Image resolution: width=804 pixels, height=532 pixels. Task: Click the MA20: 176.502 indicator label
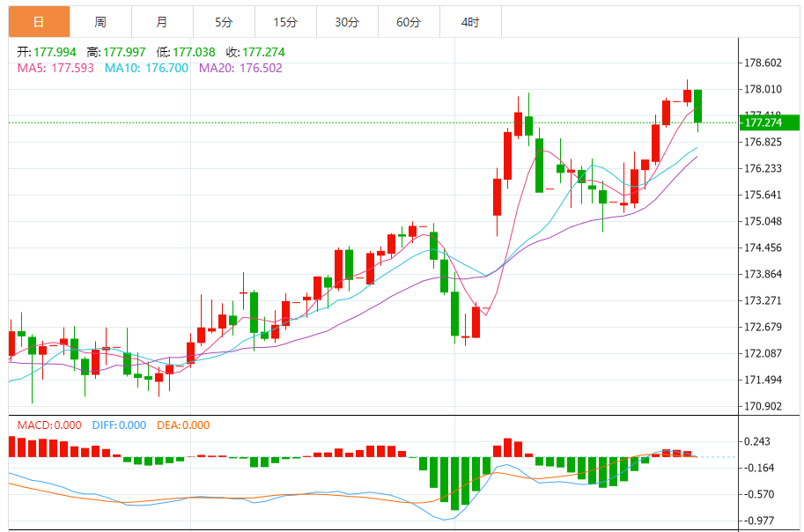[240, 68]
